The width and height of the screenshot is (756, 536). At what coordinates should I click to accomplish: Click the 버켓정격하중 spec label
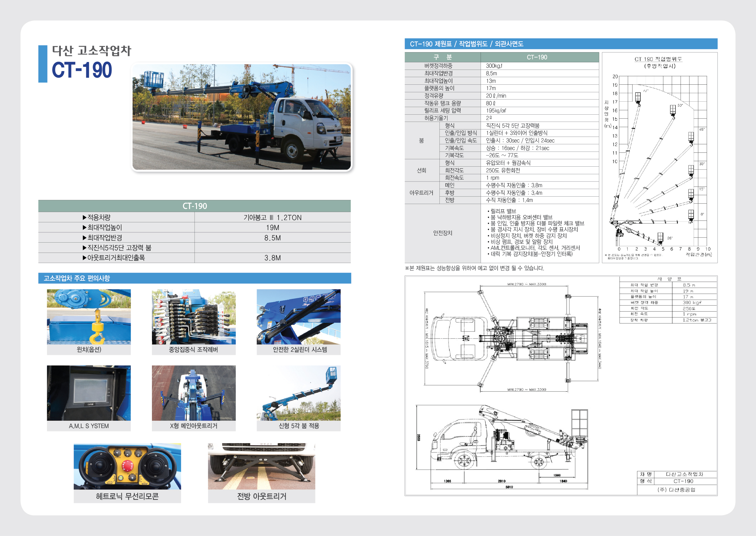[438, 66]
